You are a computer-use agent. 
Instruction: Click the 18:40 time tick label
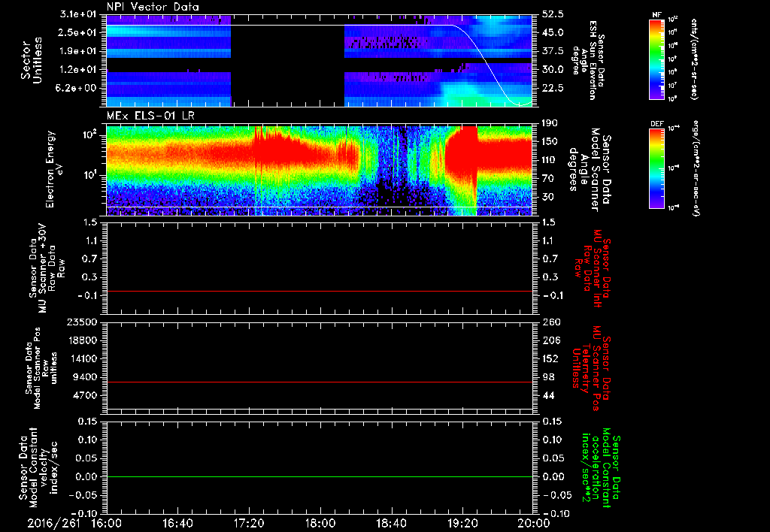(391, 523)
